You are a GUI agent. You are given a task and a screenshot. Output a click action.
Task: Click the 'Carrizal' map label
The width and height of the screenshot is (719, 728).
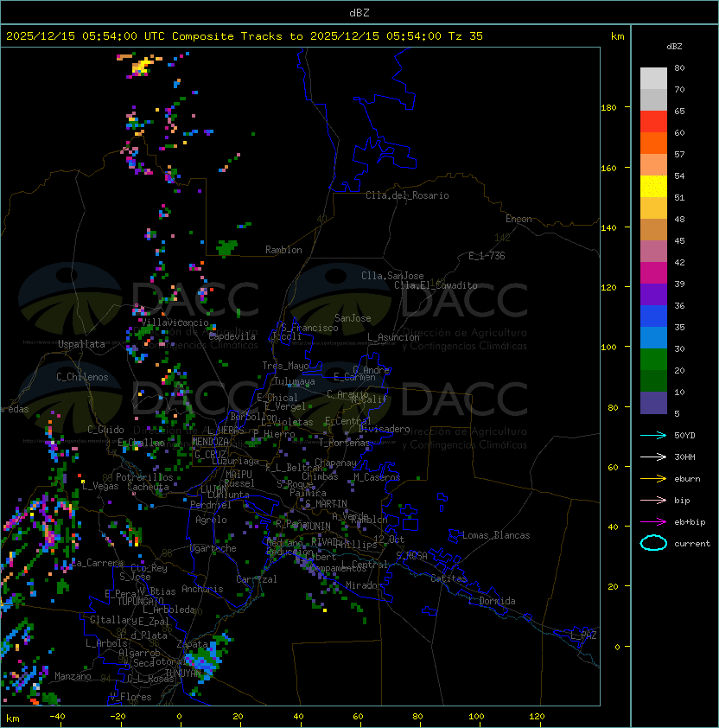pos(257,579)
